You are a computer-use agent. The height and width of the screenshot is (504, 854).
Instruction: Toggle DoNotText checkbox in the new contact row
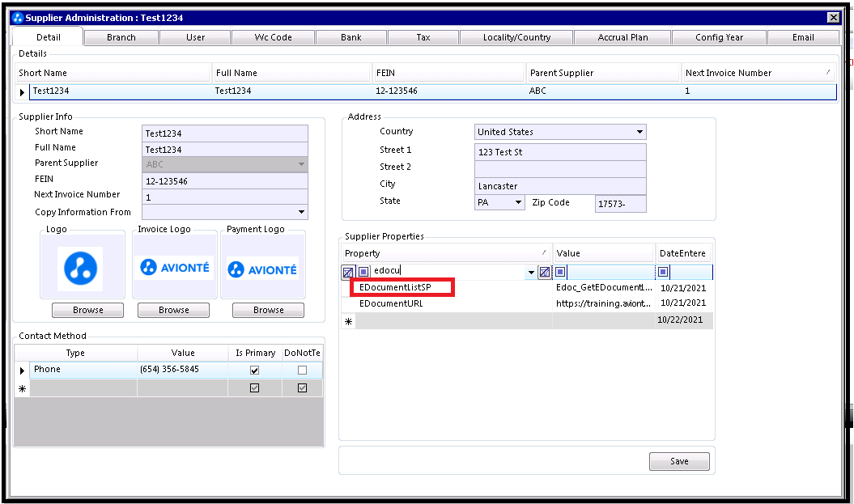click(302, 388)
